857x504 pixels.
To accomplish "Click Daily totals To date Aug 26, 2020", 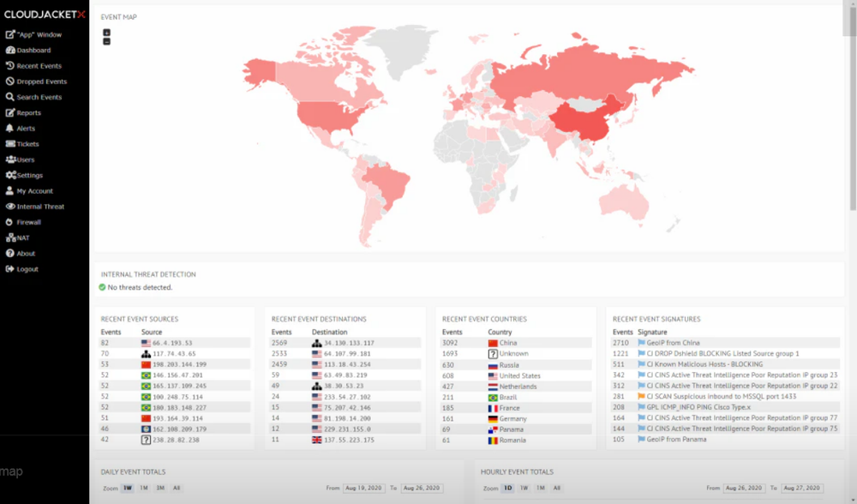I will pos(422,489).
